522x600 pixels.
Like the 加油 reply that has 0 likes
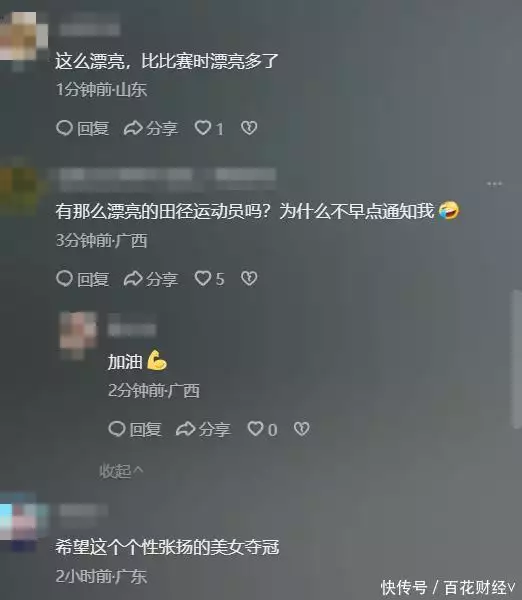click(255, 429)
